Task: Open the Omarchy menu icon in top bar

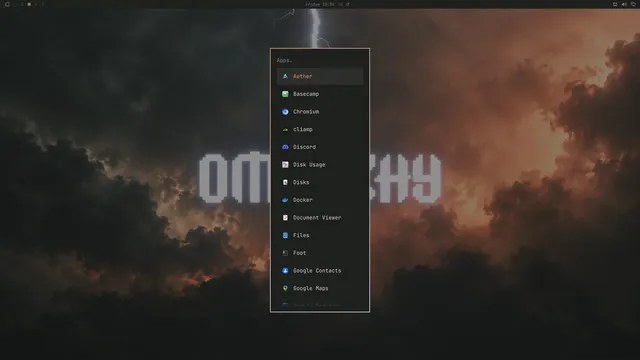Action: tap(7, 4)
